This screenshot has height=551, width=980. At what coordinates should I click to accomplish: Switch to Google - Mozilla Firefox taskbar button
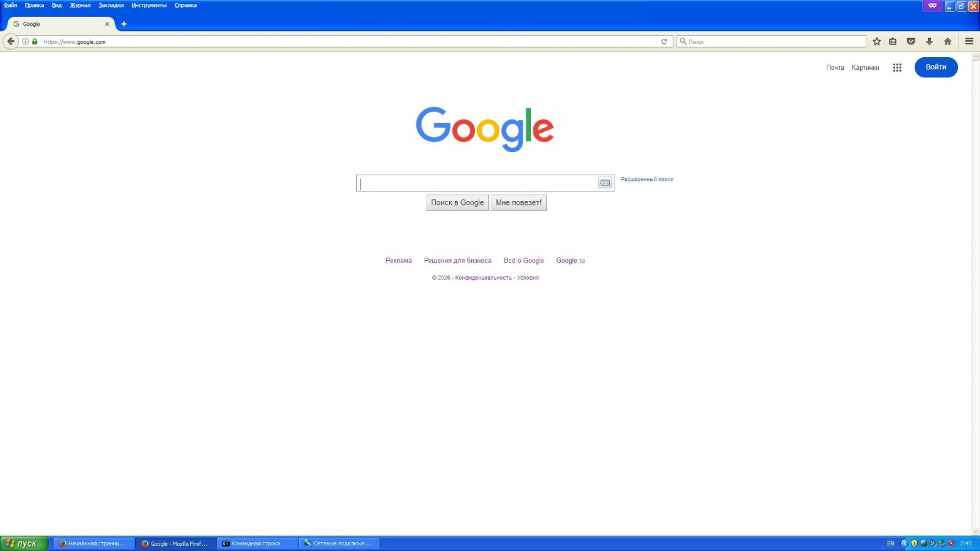pyautogui.click(x=176, y=543)
